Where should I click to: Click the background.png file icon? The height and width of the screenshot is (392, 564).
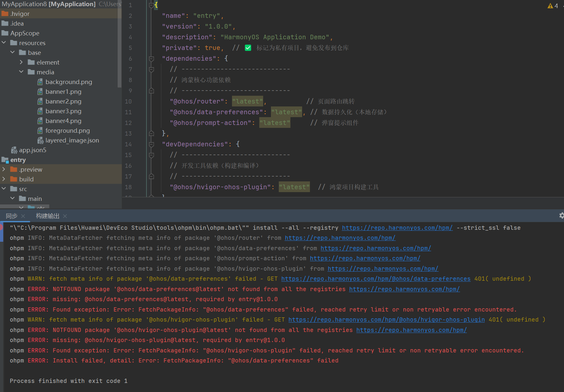click(40, 82)
